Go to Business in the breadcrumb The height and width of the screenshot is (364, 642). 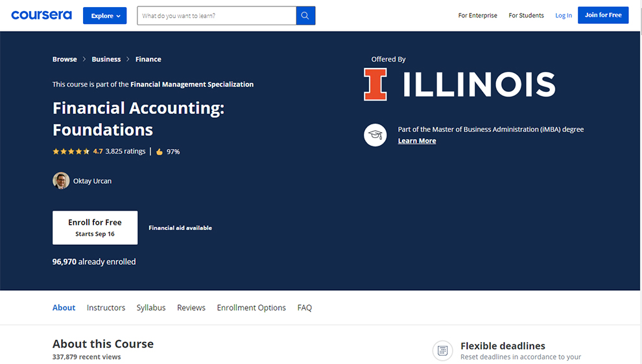coord(106,59)
